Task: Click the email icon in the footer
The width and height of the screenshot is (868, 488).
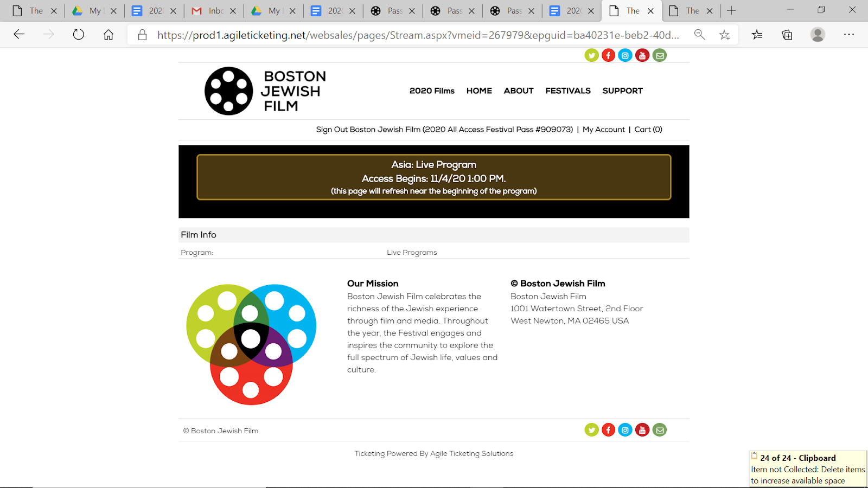Action: point(660,430)
